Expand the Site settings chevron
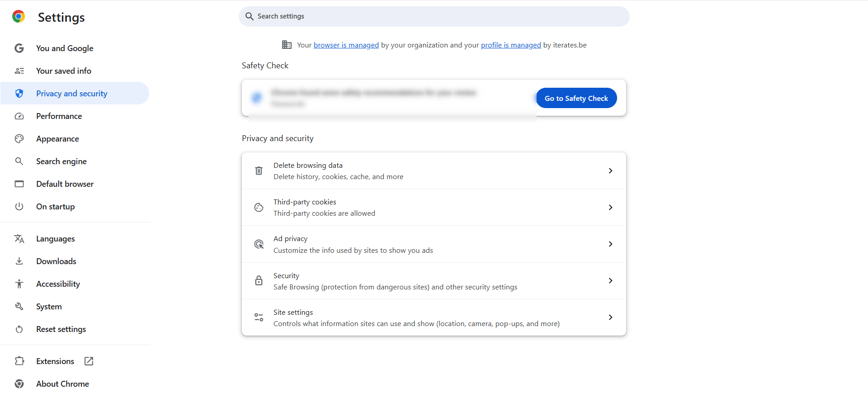The height and width of the screenshot is (417, 868). click(610, 317)
